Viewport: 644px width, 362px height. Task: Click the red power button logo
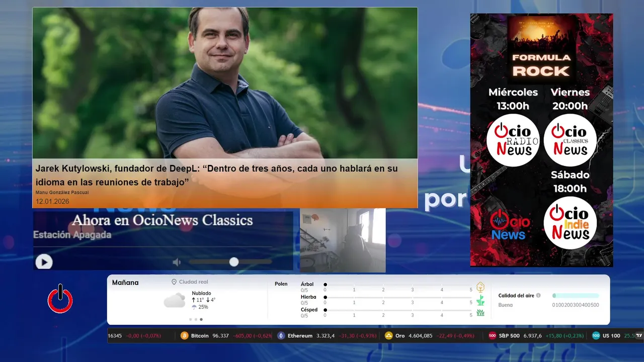[x=60, y=300]
